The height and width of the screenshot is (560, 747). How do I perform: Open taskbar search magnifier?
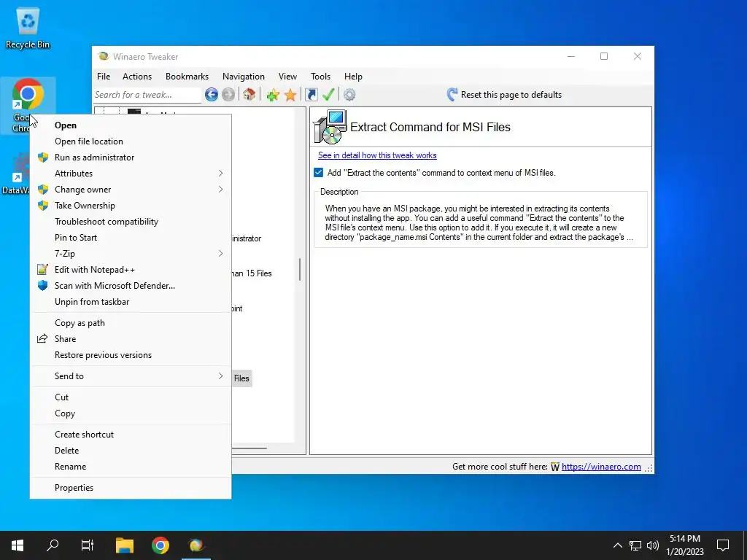click(x=53, y=545)
